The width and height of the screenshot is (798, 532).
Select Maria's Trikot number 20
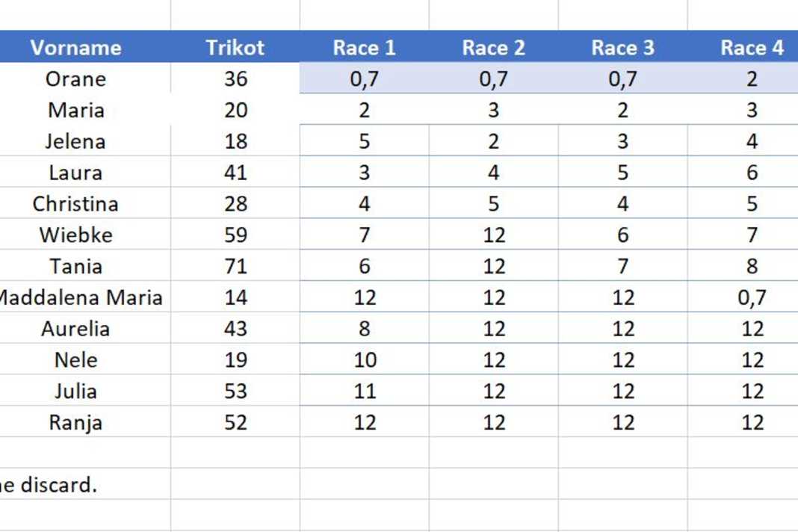[235, 111]
